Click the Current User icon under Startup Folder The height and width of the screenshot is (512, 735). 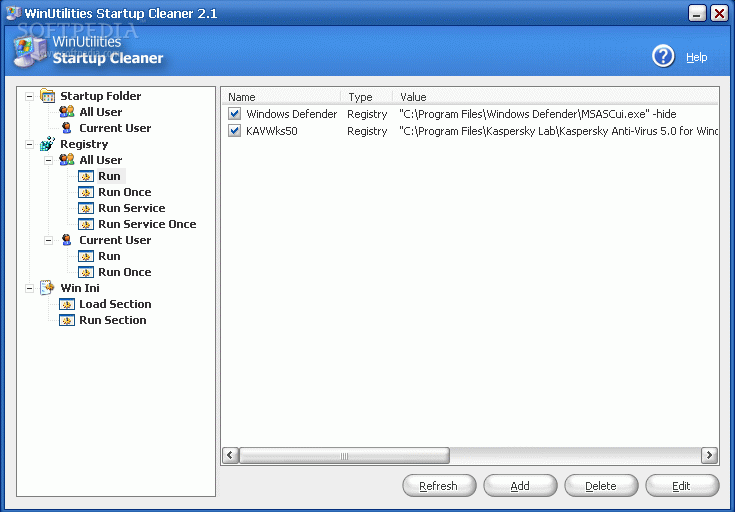tap(67, 128)
